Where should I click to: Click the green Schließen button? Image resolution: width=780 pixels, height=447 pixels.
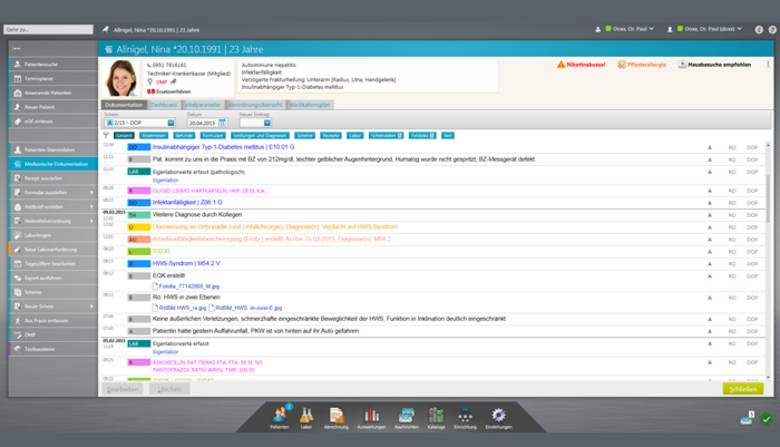click(x=742, y=388)
